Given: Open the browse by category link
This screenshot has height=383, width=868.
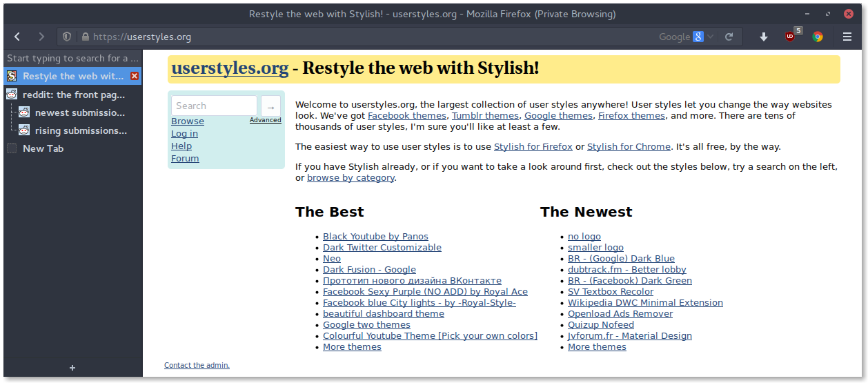Looking at the screenshot, I should tap(351, 178).
